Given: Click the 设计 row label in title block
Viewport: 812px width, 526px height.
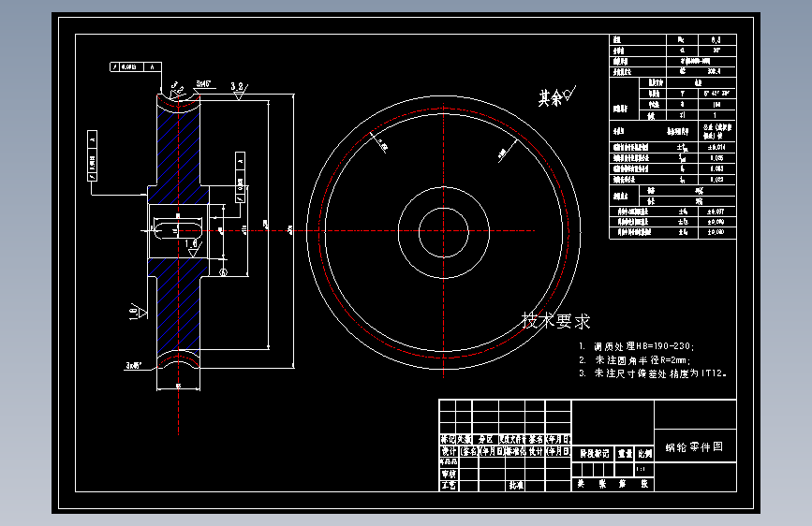Looking at the screenshot, I should click(x=449, y=451).
